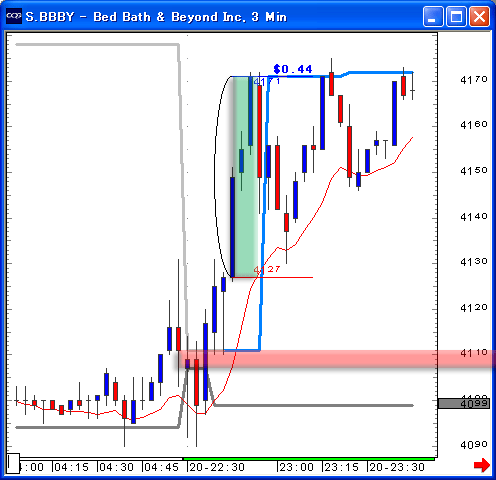Click the green shaded trade zone
Screen dimensions: 496x480
246,177
